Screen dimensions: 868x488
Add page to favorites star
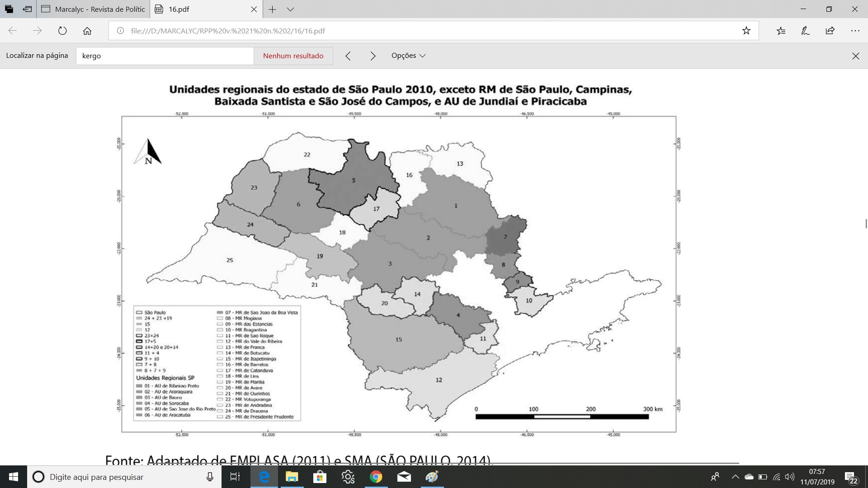746,31
